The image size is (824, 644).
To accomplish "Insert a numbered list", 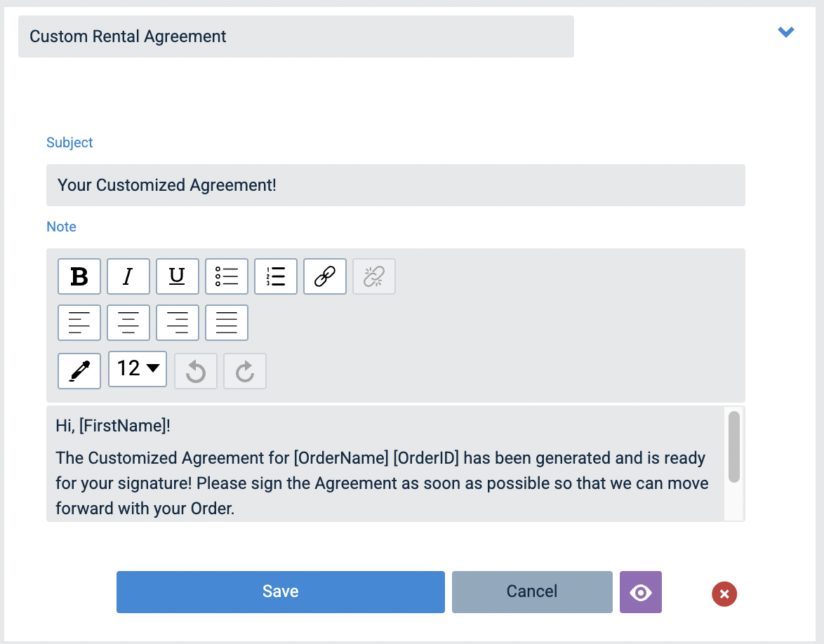I will point(276,276).
